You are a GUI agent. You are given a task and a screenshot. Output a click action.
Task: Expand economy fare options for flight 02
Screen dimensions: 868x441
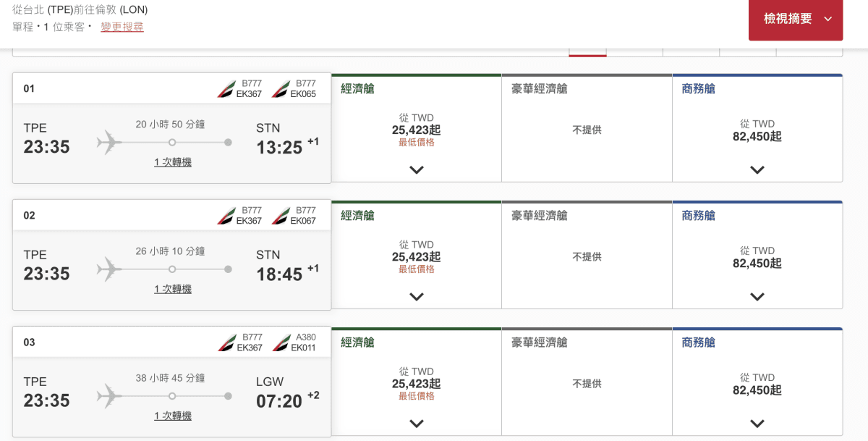[417, 297]
